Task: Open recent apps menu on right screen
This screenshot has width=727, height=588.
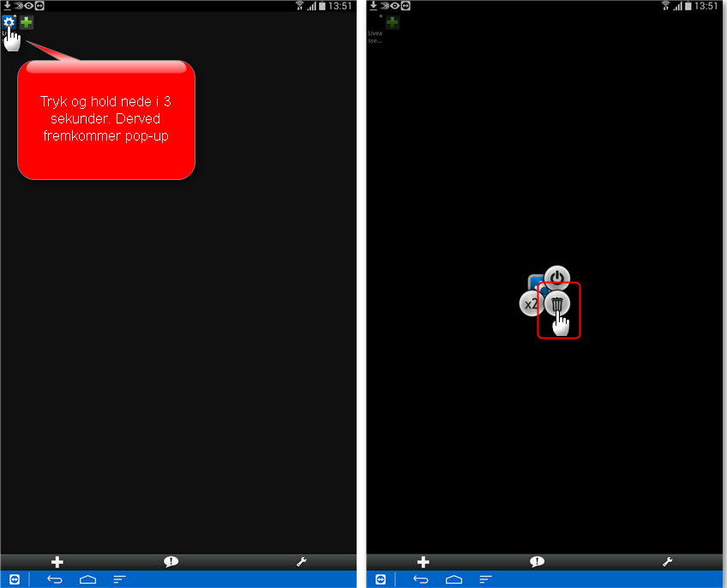Action: [486, 579]
